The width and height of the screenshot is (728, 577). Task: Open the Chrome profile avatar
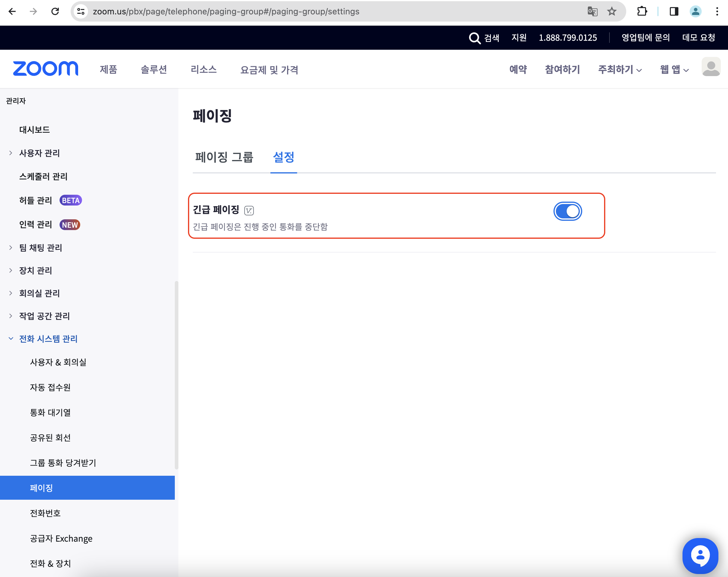tap(696, 11)
